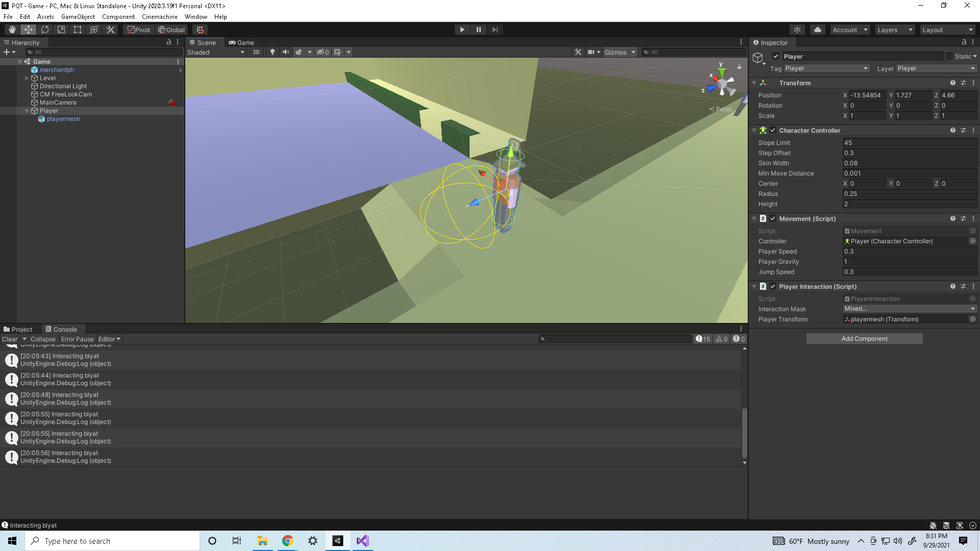
Task: Open the Gizmos dropdown arrow
Action: pos(633,52)
